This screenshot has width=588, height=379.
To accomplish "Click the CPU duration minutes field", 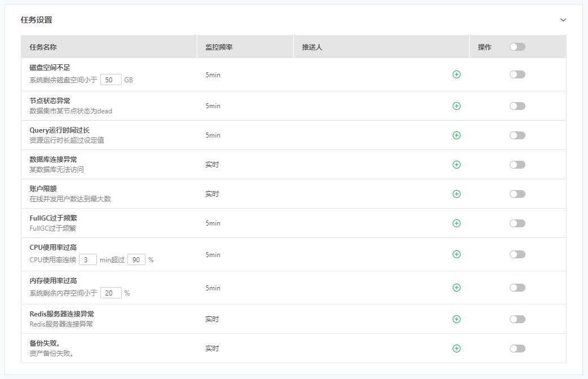I will pos(87,260).
